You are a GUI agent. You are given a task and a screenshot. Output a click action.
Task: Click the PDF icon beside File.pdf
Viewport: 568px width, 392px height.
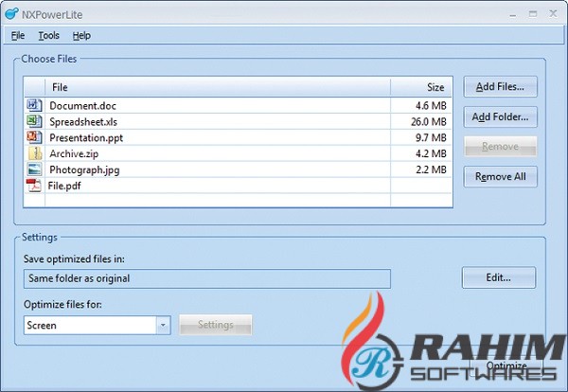[34, 186]
